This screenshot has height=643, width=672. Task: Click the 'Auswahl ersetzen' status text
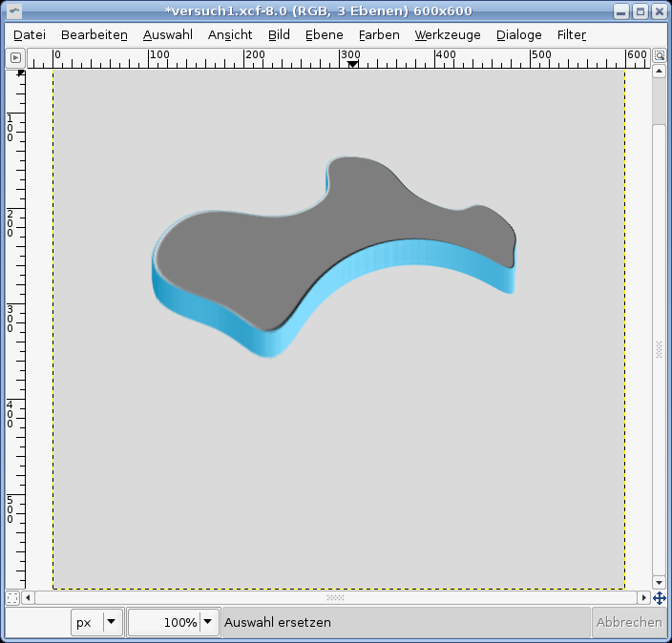coord(278,622)
